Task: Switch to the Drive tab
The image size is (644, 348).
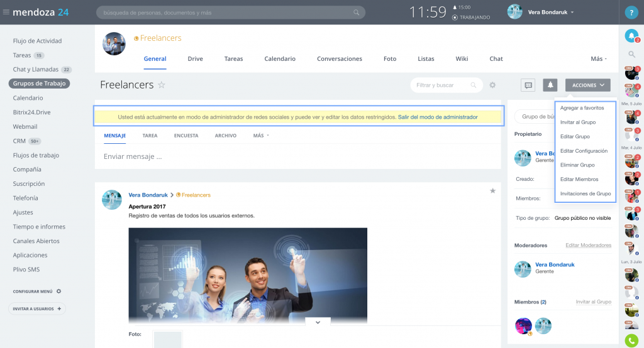Action: 195,58
